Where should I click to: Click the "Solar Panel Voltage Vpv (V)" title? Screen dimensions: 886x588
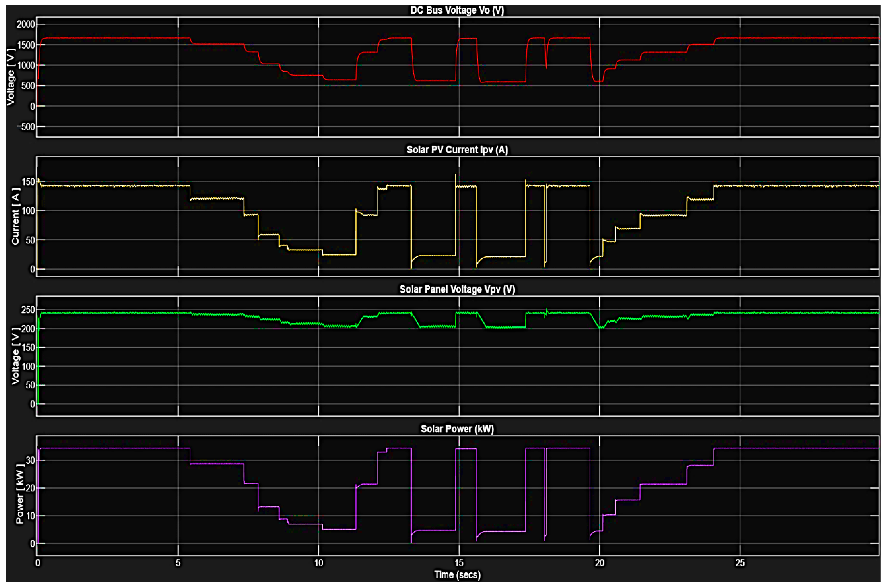457,289
